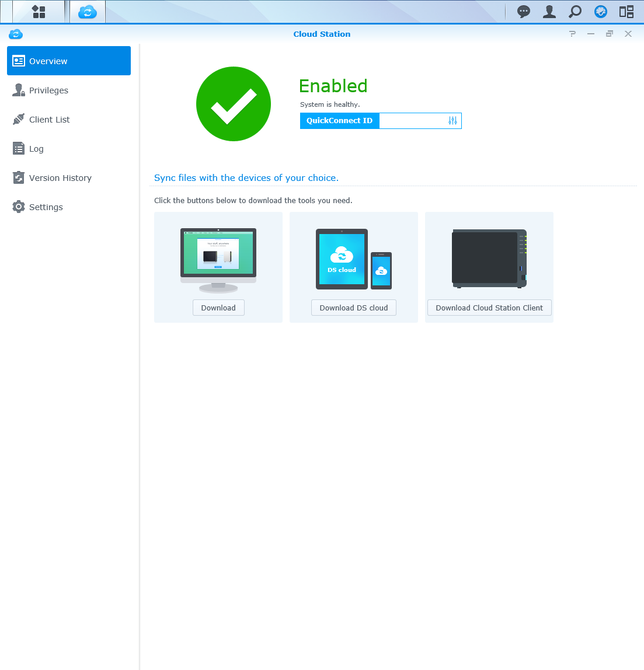Open the user account options icon
The height and width of the screenshot is (670, 644).
(x=549, y=12)
